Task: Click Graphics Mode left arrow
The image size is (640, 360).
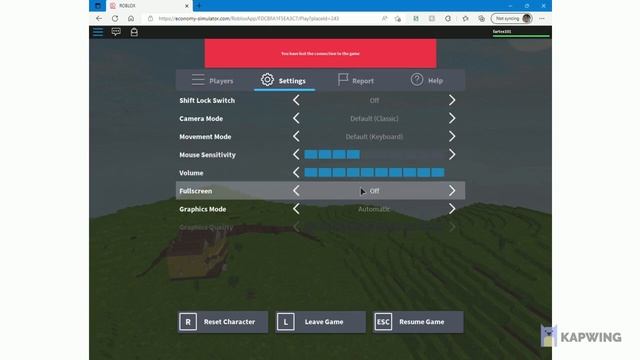Action: click(296, 209)
